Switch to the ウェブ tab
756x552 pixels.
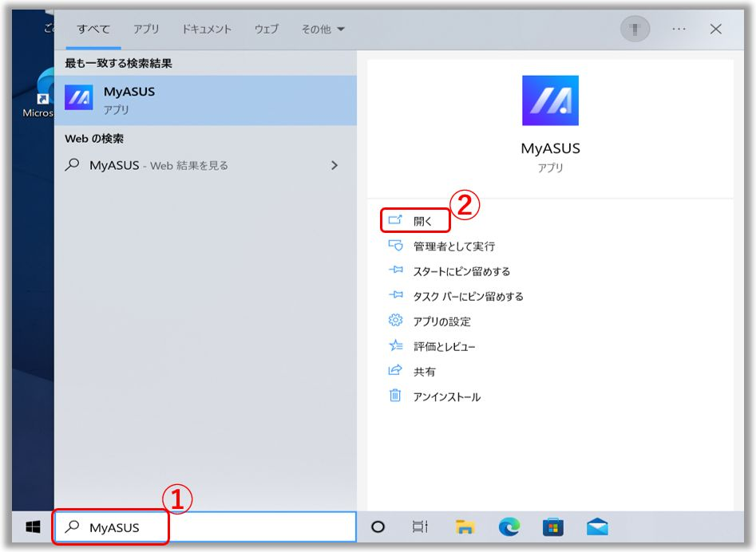[267, 30]
